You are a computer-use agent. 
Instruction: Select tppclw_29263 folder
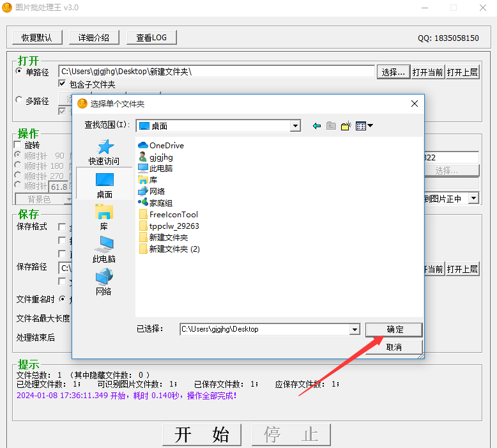tap(169, 226)
